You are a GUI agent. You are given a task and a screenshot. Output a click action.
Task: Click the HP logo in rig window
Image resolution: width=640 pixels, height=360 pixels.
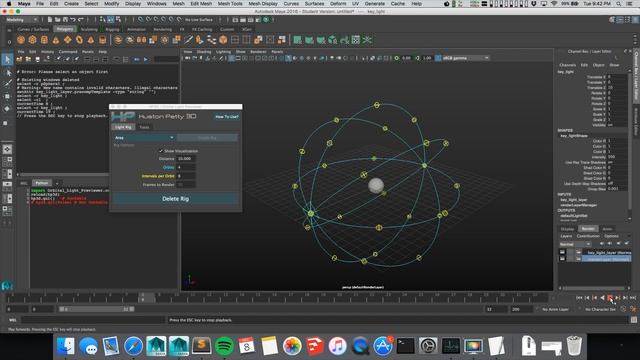point(123,117)
